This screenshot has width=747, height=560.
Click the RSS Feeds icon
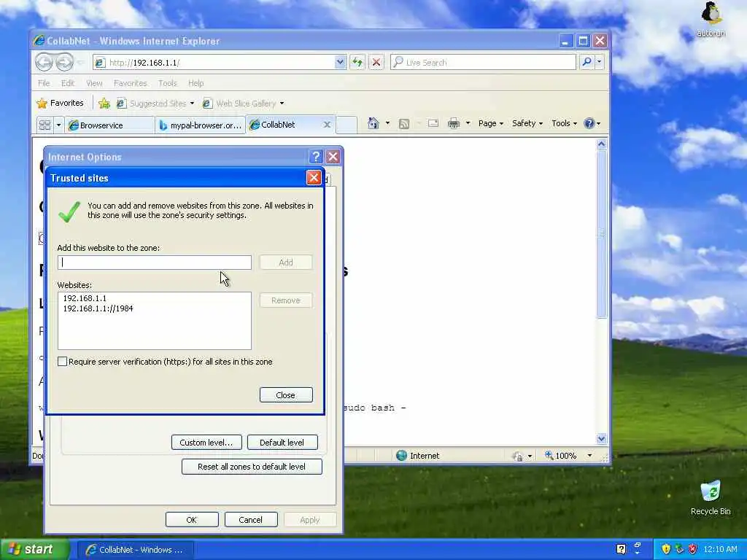(404, 124)
